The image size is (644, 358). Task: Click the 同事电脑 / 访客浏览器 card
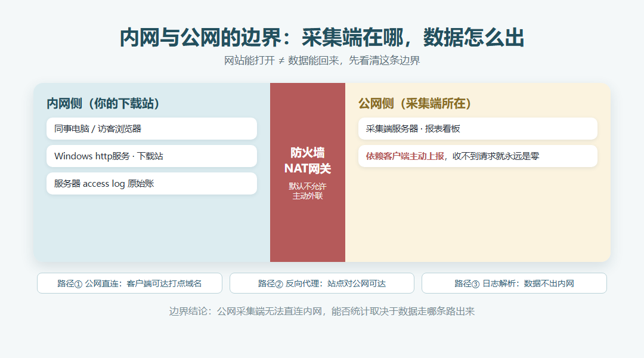(151, 129)
